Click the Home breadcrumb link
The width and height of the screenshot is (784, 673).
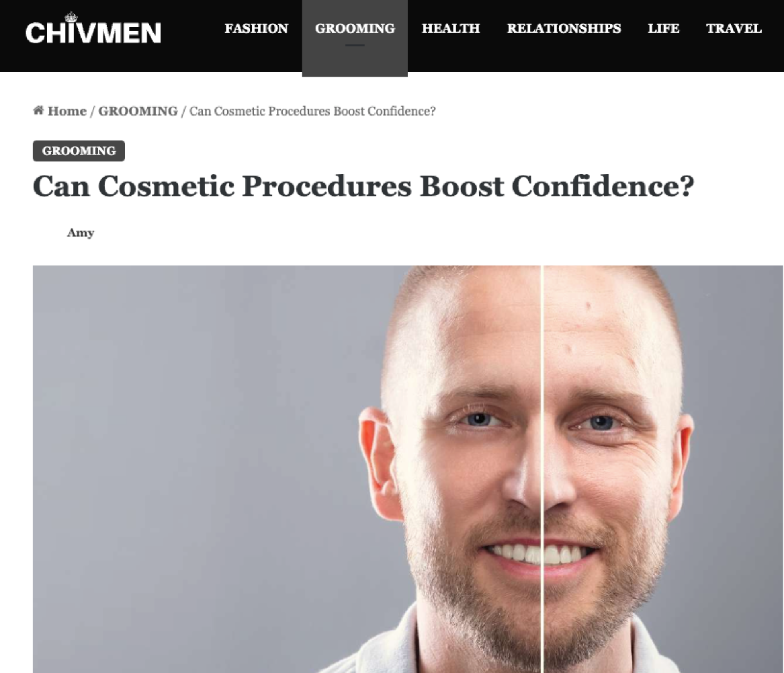[x=67, y=111]
